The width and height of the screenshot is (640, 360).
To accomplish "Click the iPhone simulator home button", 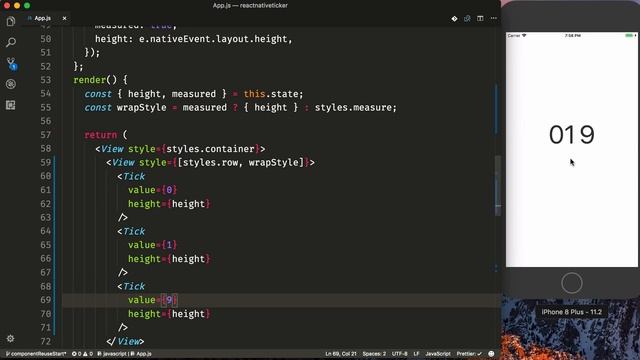I will pos(571,283).
